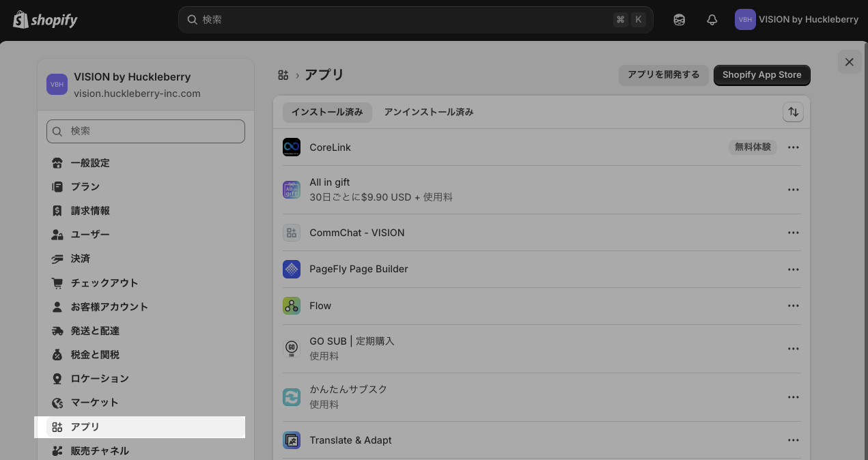Viewport: 868px width, 460px height.
Task: Click the CoreLink app icon
Action: tap(292, 147)
